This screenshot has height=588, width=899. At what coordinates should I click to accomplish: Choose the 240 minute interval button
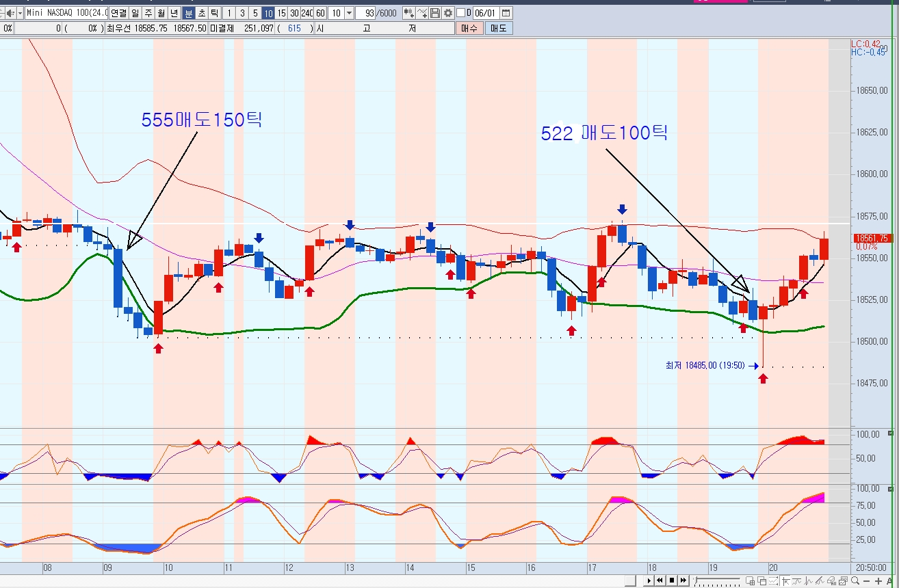pos(307,13)
